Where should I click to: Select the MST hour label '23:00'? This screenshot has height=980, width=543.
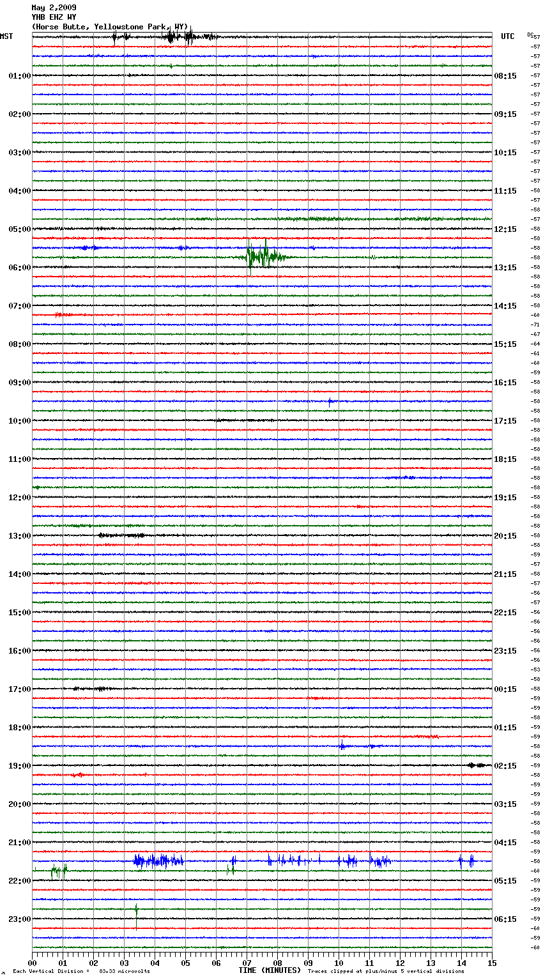tap(20, 919)
